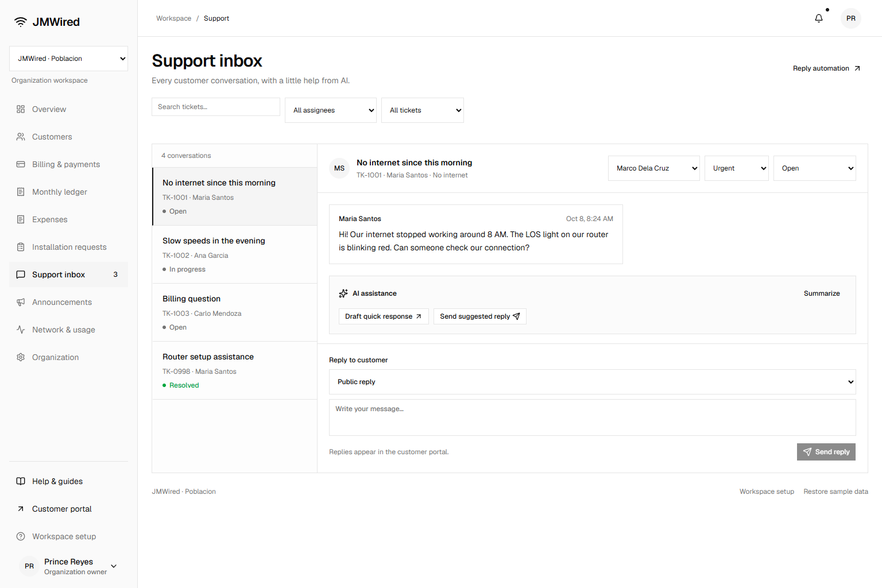Click the Workspace breadcrumb link
Screen dimensions: 882x588
pos(173,18)
